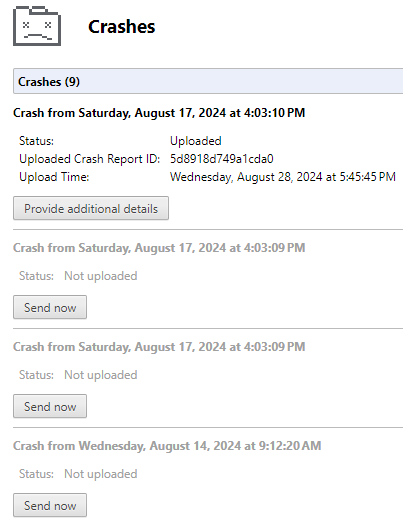Click the lower 4:03:09 PM crash heading
403x525 pixels.
pyautogui.click(x=159, y=347)
